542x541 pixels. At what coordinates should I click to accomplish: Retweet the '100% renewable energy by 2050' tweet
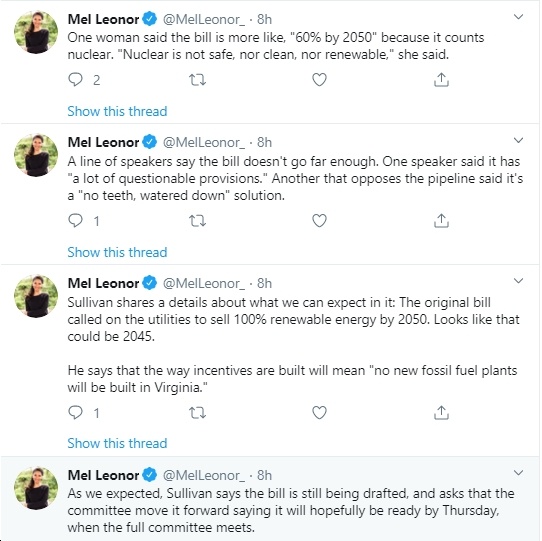(x=197, y=413)
